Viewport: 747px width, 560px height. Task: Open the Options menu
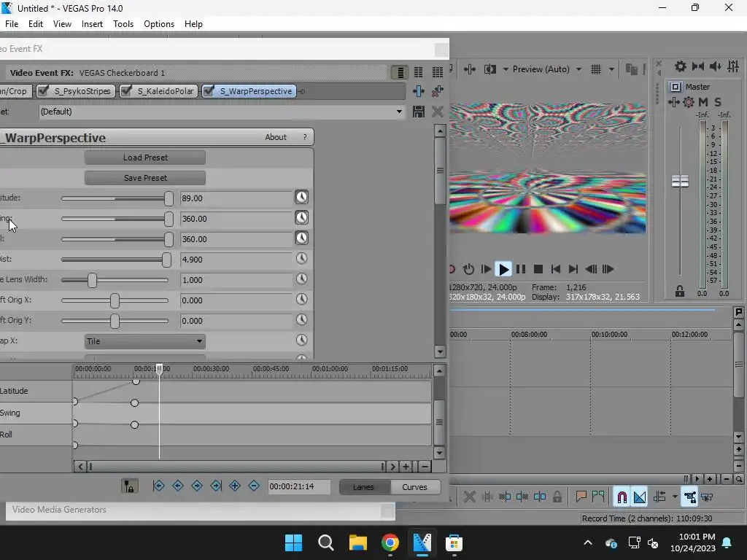(x=158, y=24)
